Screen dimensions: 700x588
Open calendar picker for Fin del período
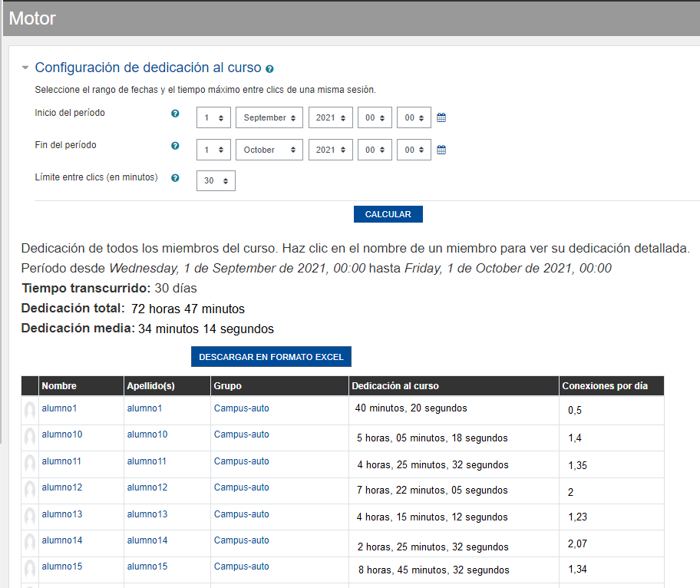click(441, 150)
